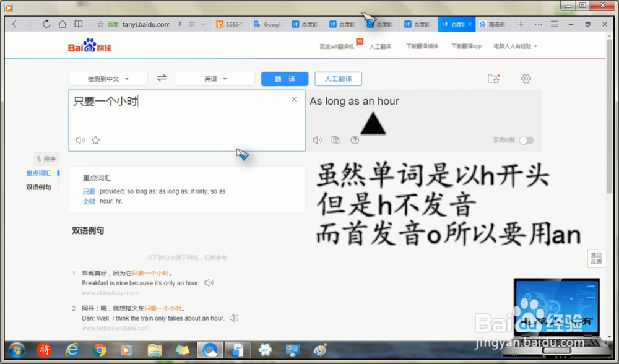Play audio for example sentence 2

point(234,318)
